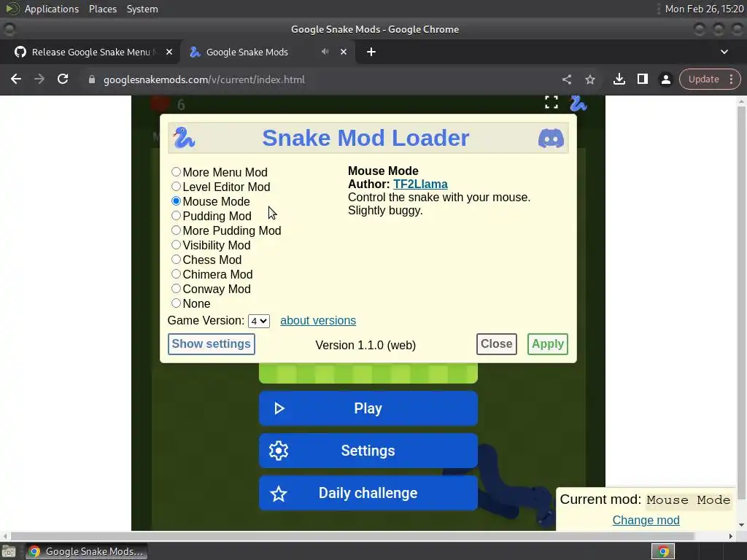747x560 pixels.
Task: Open the System menu
Action: (x=142, y=9)
